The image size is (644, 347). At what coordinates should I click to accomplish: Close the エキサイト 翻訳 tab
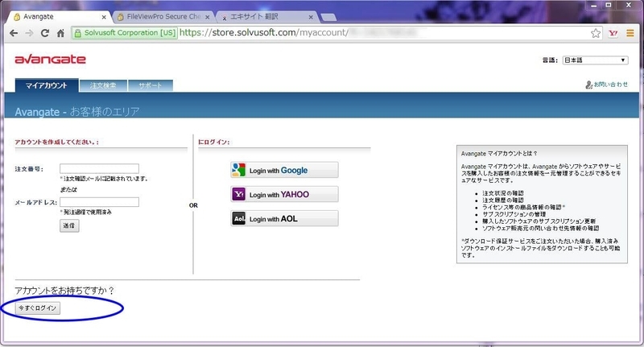[311, 17]
